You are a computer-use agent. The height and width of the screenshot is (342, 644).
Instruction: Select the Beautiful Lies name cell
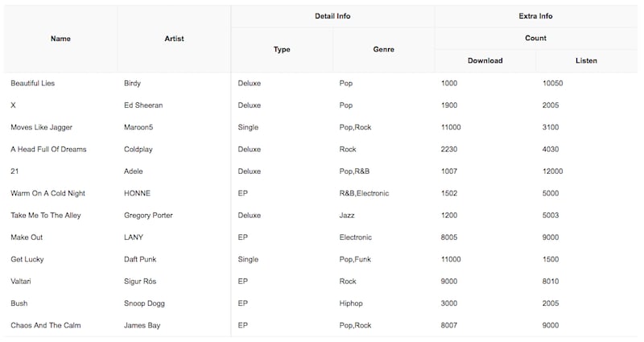click(33, 83)
